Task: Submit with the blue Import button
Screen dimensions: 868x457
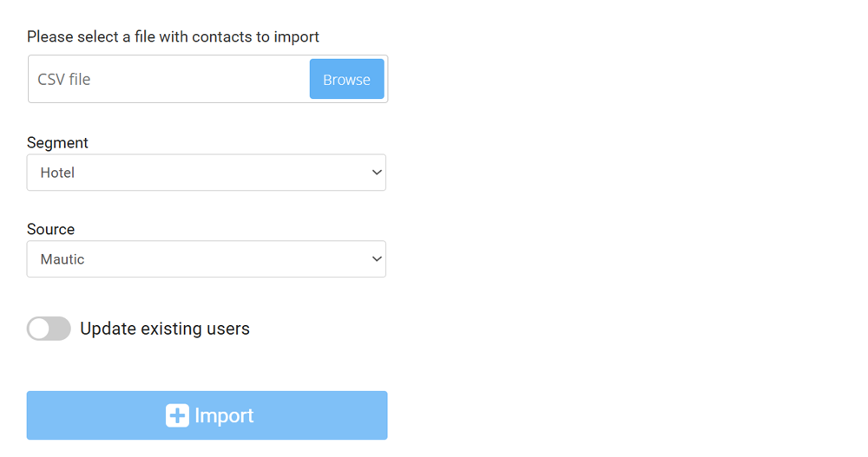Action: [x=207, y=415]
